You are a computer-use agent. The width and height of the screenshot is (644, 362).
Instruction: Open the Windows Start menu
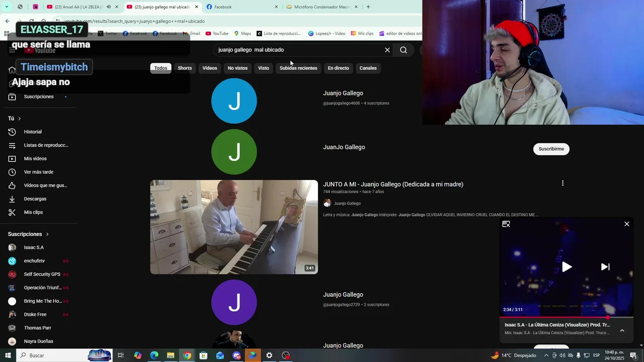(8, 355)
